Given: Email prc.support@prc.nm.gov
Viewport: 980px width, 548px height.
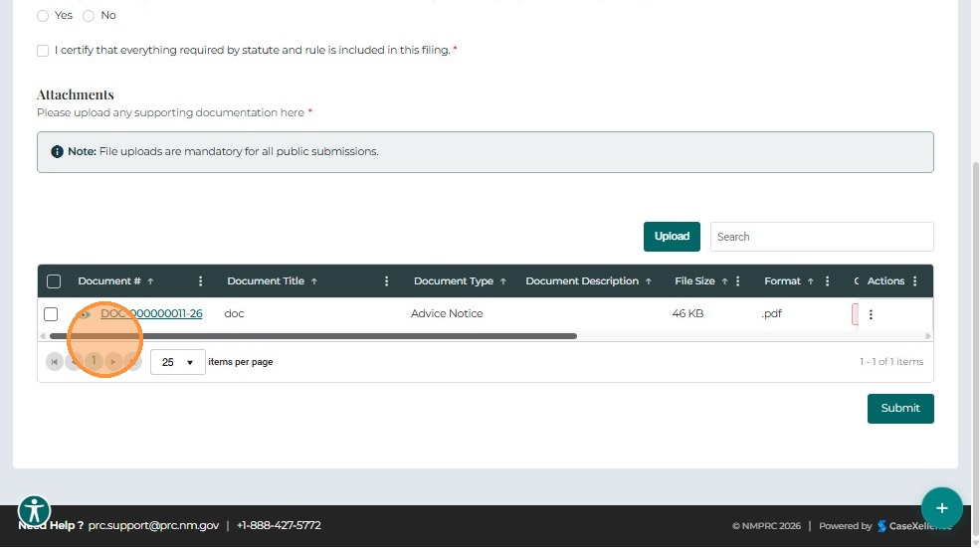Looking at the screenshot, I should (x=154, y=525).
